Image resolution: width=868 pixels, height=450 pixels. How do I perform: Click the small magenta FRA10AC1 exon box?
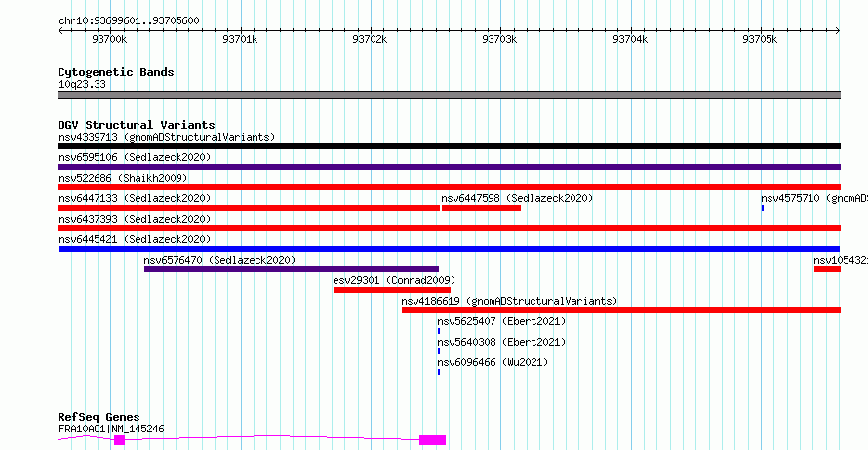click(x=119, y=440)
